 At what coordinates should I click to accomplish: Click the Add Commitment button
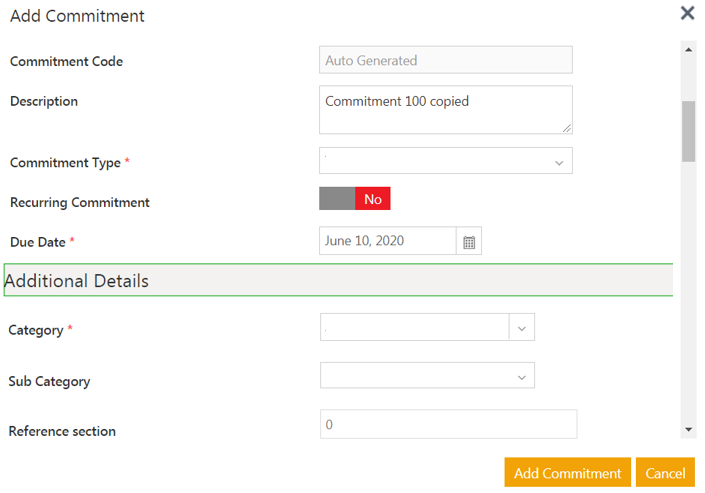[x=567, y=473]
